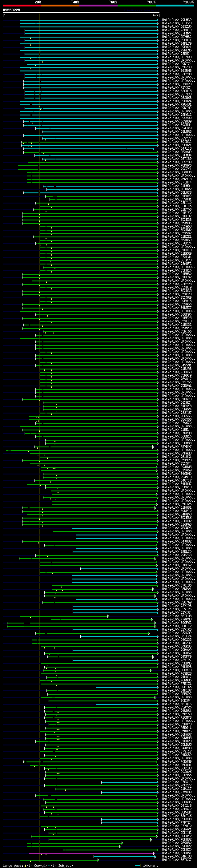Select the UniRef100_Q8AWF2 label

[x=177, y=264]
